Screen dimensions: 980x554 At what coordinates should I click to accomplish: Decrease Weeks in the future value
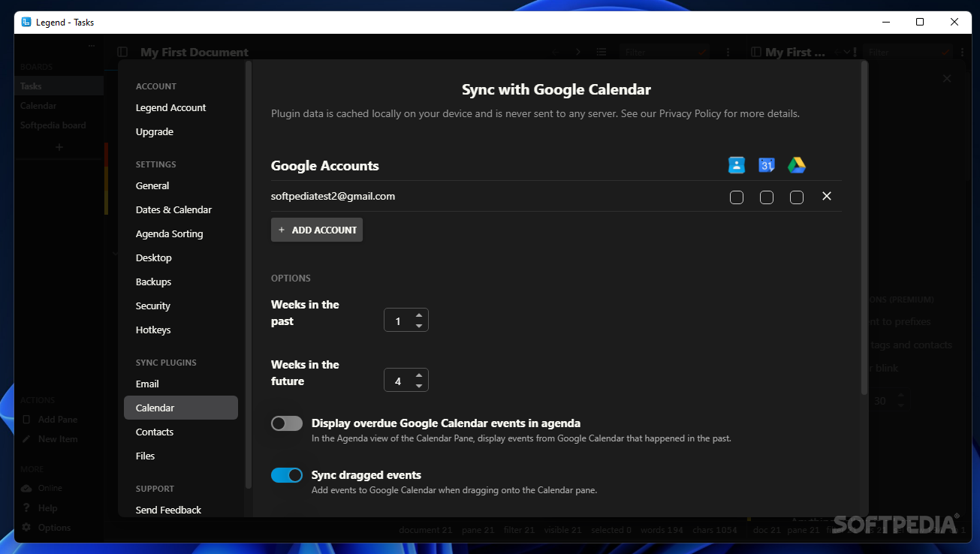[419, 386]
